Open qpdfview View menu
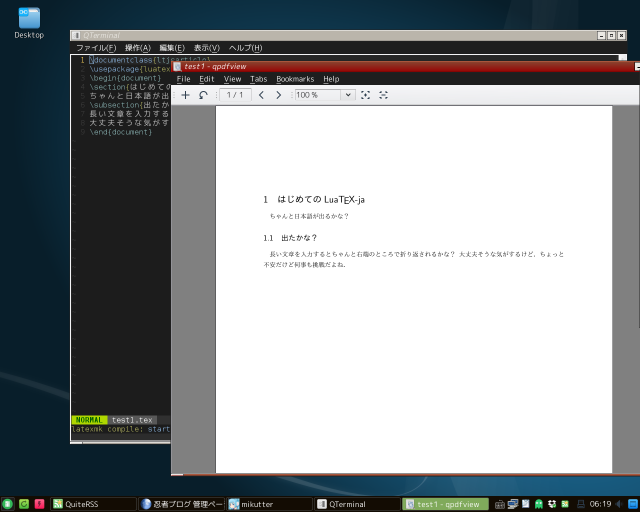640x512 pixels. pos(232,79)
